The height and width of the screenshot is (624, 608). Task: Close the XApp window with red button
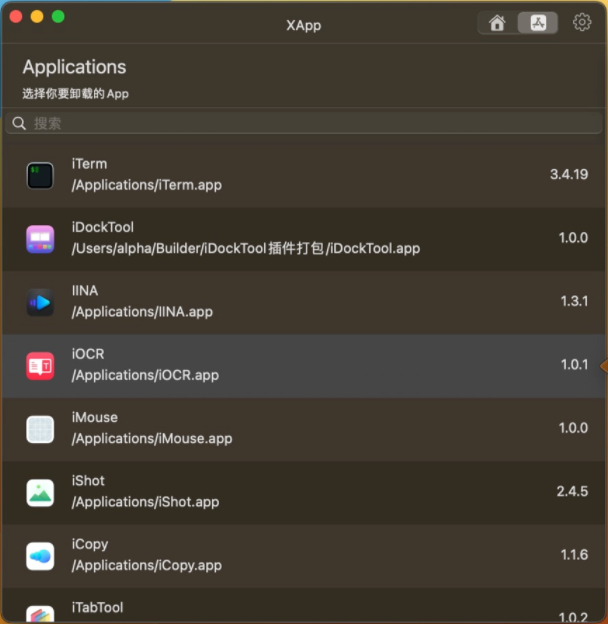point(16,17)
